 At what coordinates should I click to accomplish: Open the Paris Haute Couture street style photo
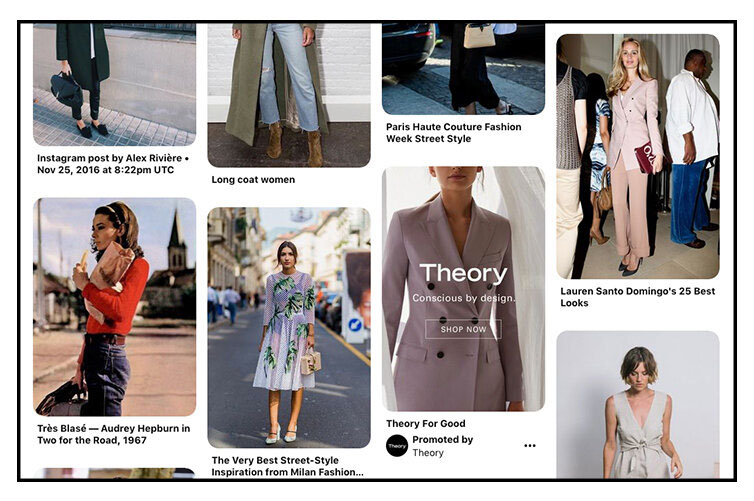[464, 69]
